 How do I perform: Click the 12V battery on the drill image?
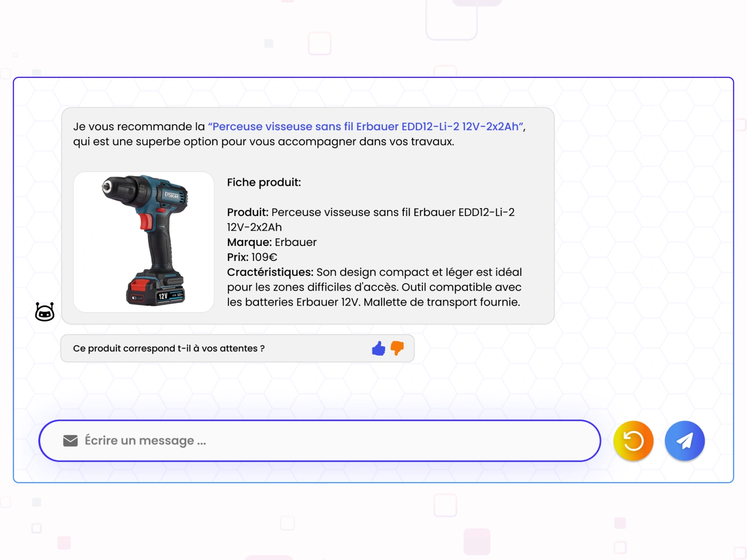pos(156,289)
